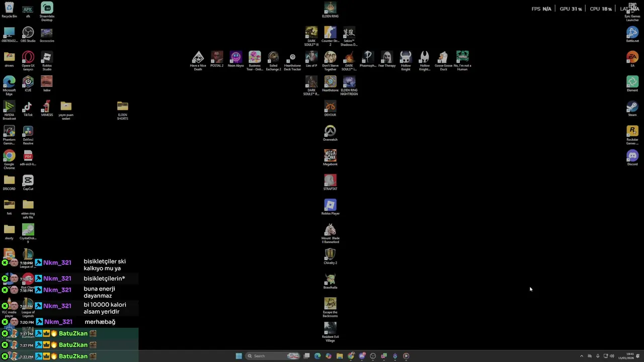
Task: Open File Explorer from the taskbar
Action: (x=340, y=356)
